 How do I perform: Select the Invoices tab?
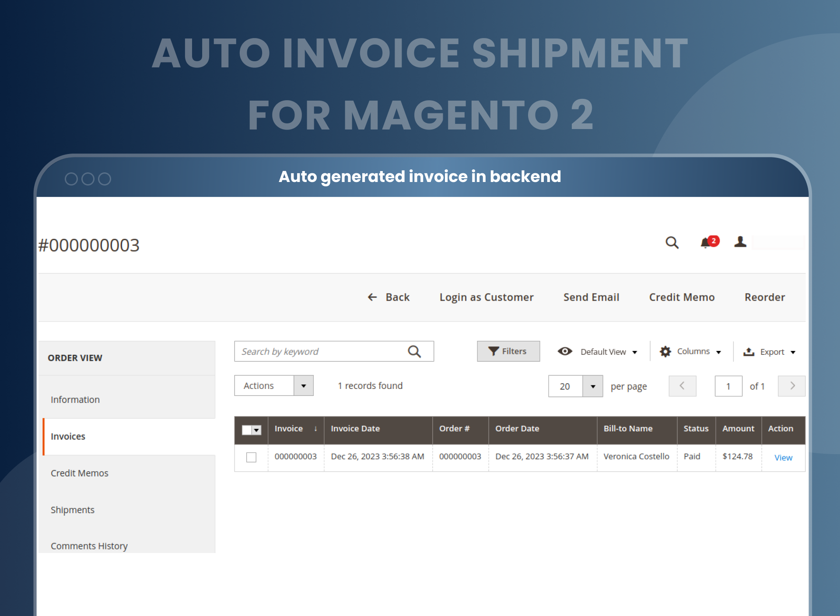[129, 436]
